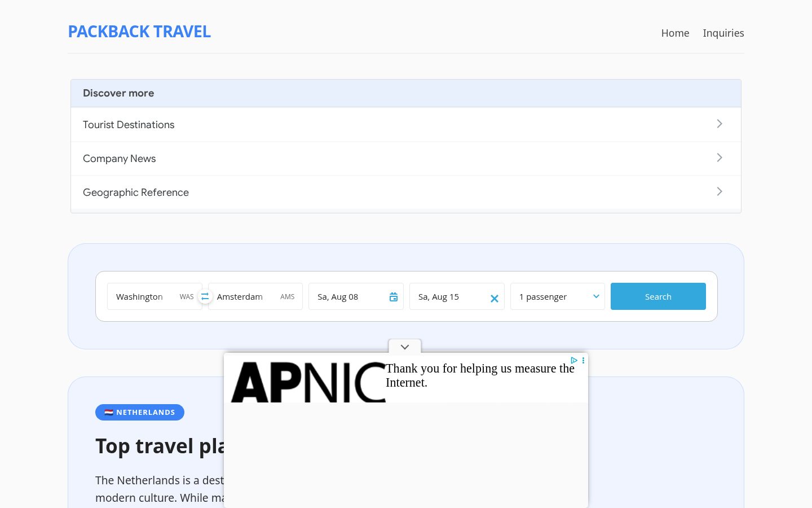Click the AMS airport code label
The width and height of the screenshot is (812, 508).
(x=288, y=297)
